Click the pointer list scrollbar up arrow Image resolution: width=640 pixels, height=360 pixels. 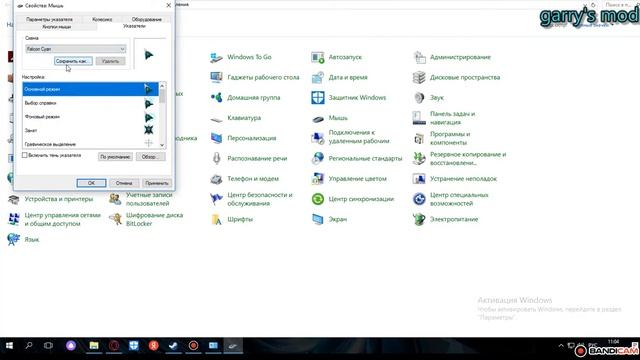162,86
